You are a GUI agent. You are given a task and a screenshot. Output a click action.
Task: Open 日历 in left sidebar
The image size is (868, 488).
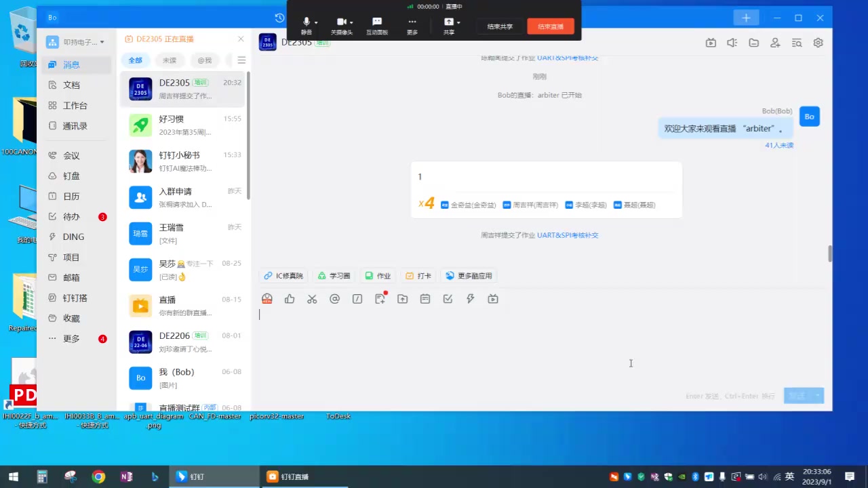[x=76, y=197]
